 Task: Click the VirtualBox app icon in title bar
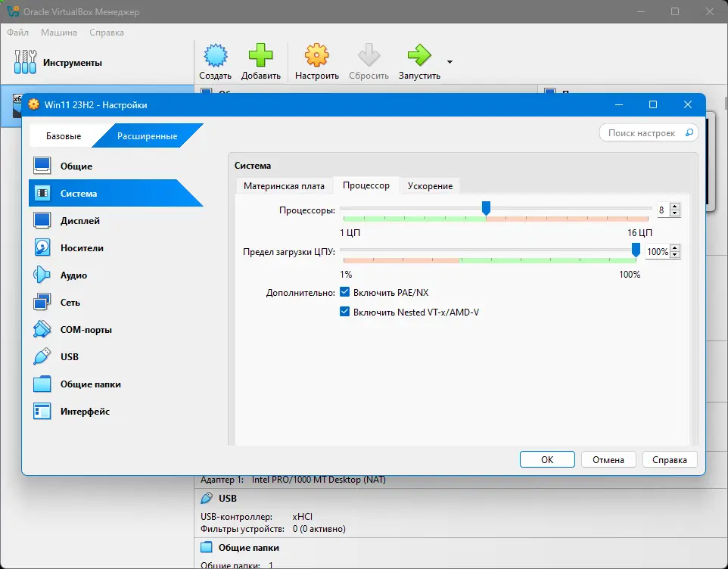pyautogui.click(x=13, y=11)
